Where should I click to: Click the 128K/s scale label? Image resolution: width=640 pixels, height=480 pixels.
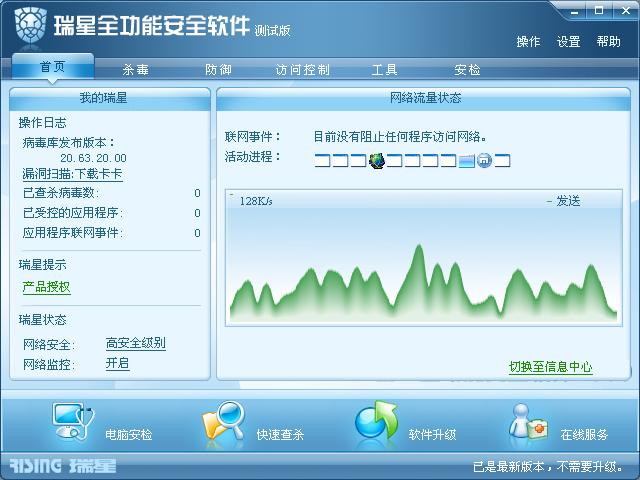(x=256, y=201)
